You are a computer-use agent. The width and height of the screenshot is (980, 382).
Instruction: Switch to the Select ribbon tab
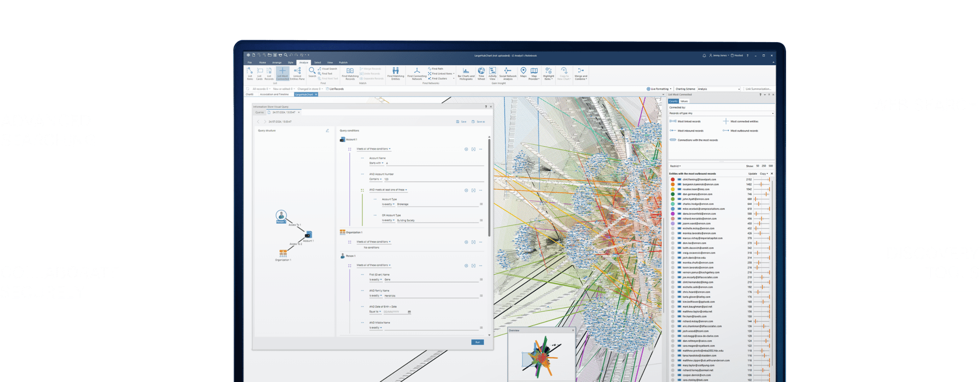point(318,62)
